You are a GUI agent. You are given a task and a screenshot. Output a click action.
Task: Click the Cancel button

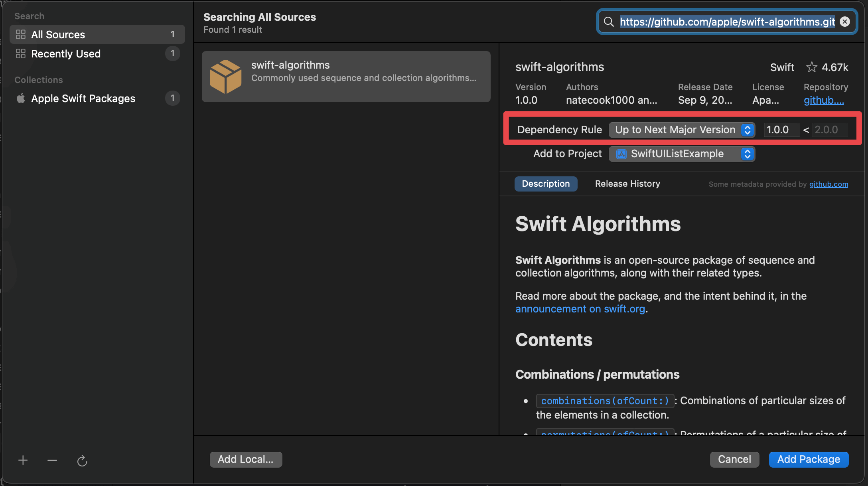(734, 459)
